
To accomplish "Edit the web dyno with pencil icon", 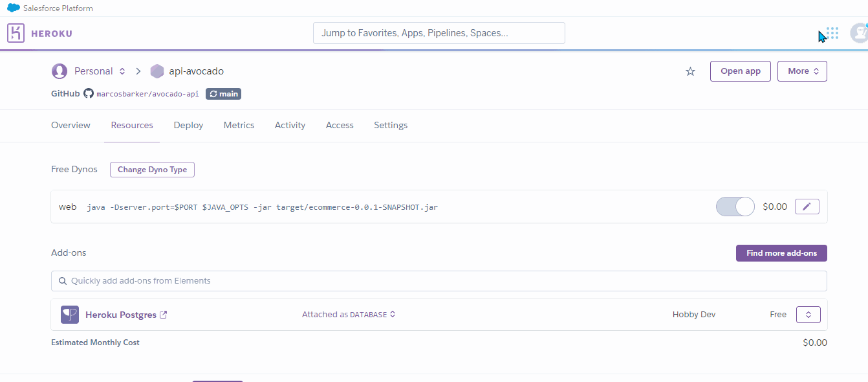I will 807,207.
